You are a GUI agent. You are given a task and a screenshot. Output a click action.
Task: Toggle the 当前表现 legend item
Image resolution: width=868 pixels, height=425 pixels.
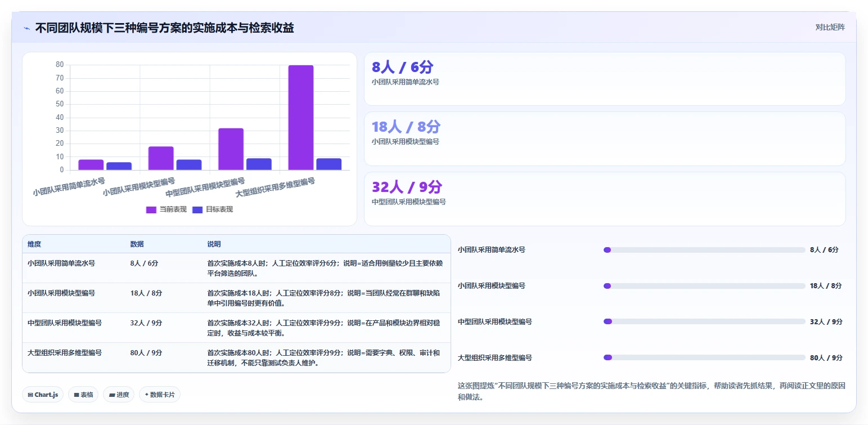pos(166,209)
